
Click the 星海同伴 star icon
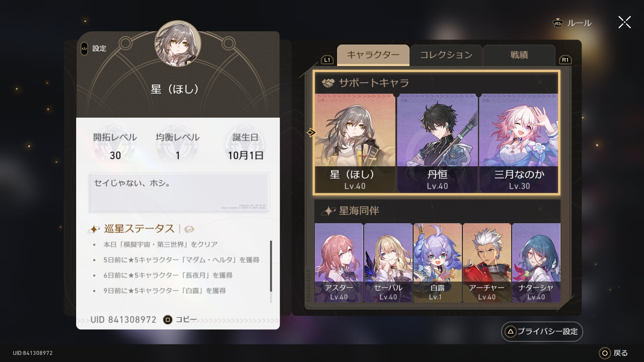(328, 211)
